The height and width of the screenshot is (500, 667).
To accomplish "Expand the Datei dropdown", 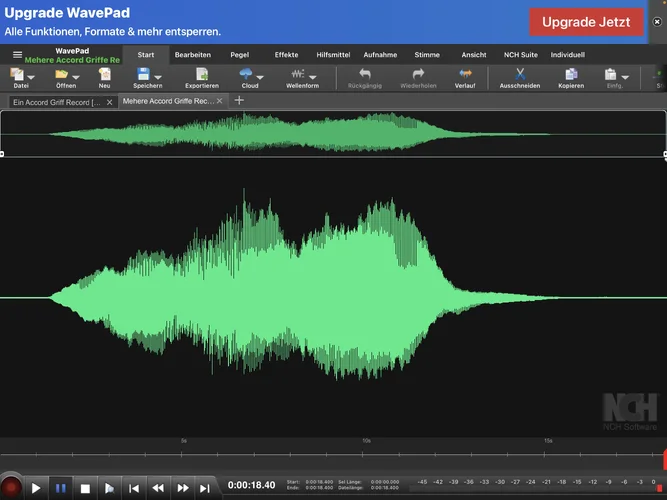I will point(32,77).
